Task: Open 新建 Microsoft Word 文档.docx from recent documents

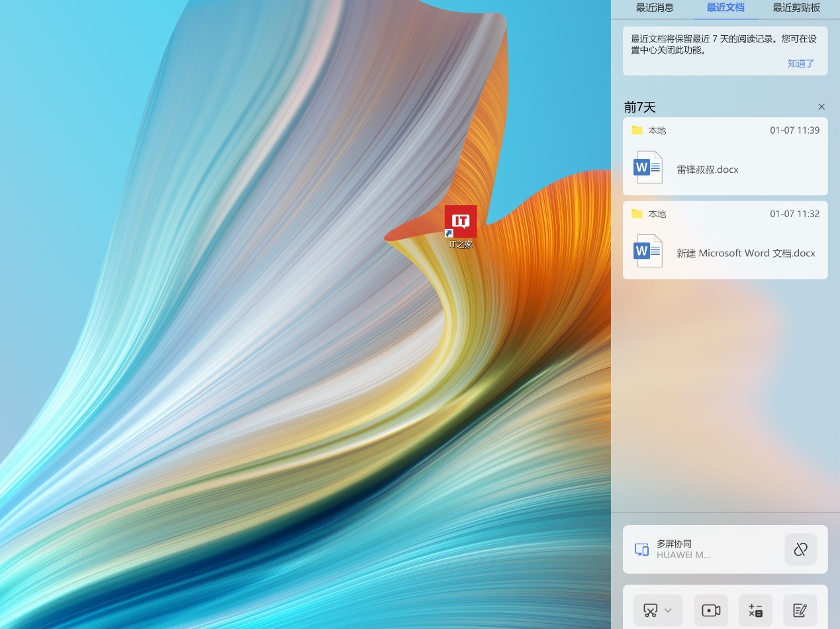Action: [x=746, y=253]
